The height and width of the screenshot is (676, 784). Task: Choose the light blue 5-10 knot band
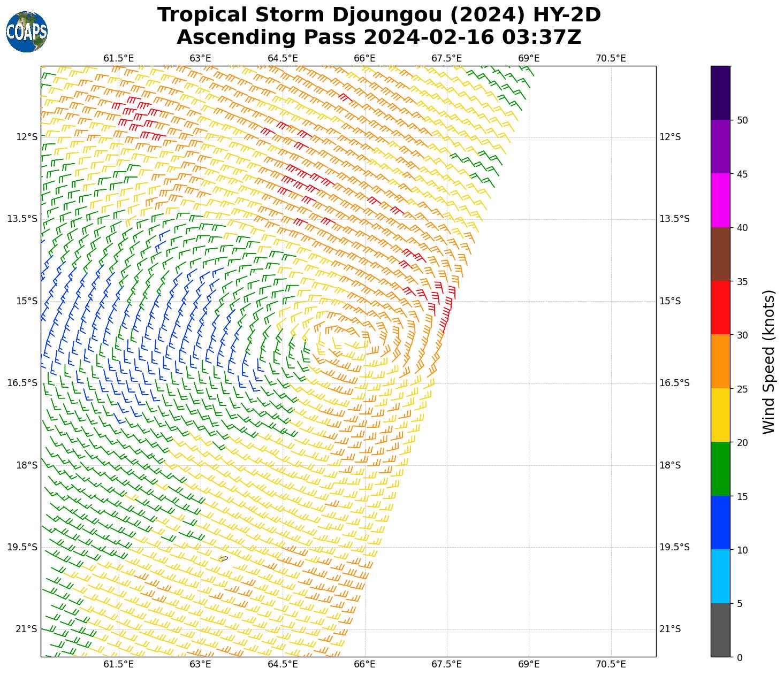(720, 576)
